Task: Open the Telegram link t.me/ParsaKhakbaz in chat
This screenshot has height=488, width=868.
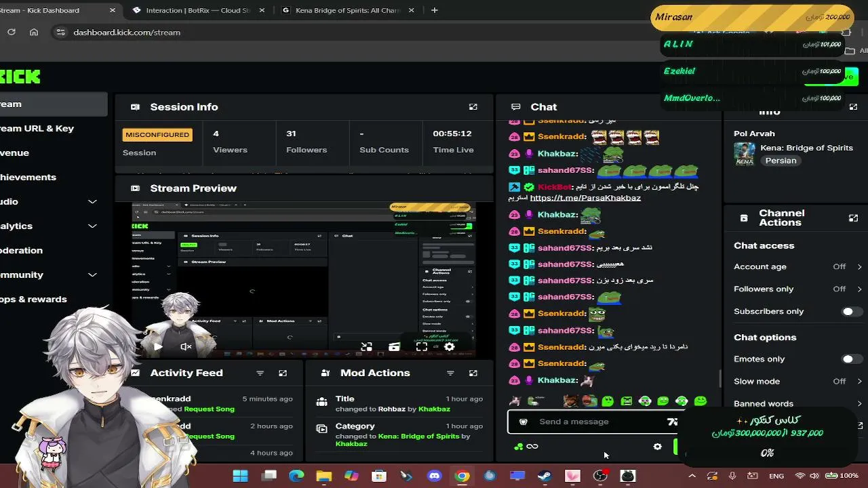Action: point(585,198)
